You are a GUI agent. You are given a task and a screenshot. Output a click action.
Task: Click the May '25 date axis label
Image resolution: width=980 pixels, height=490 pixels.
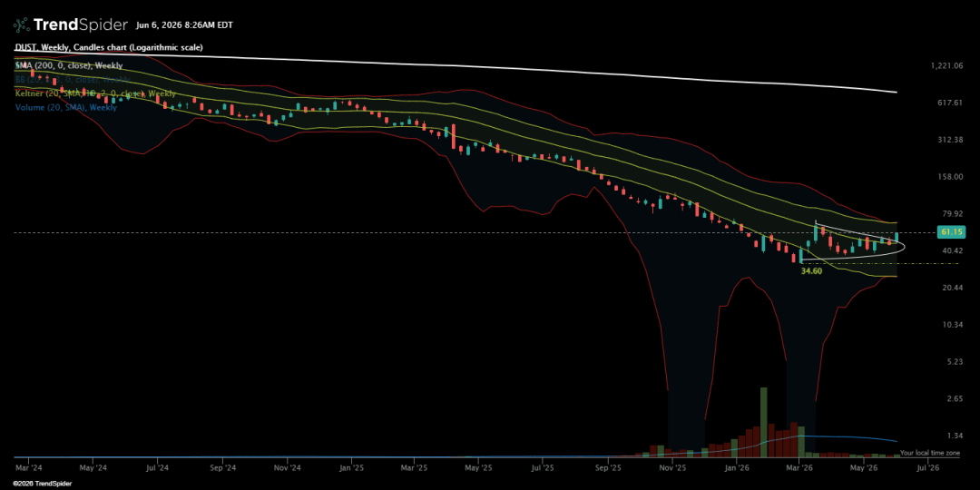[477, 467]
